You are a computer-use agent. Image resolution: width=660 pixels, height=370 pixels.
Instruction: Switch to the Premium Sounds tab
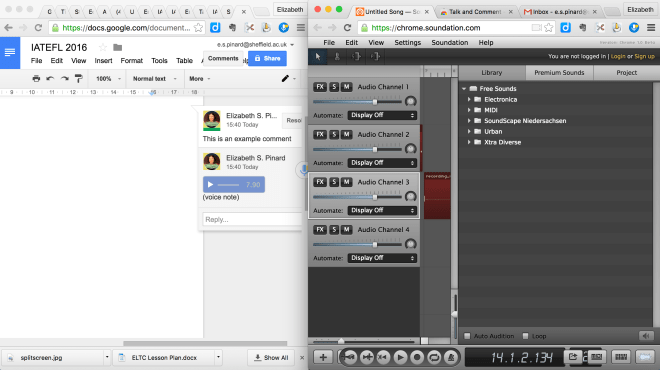tap(559, 72)
